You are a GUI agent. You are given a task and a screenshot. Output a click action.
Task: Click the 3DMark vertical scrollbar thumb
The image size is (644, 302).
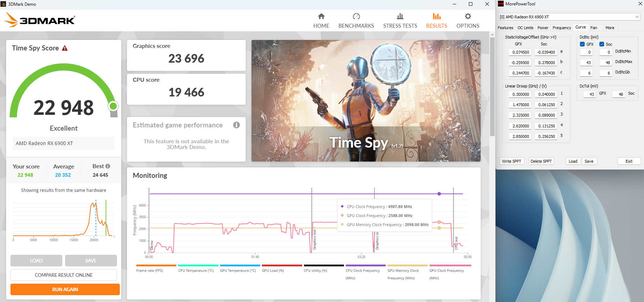[492, 86]
